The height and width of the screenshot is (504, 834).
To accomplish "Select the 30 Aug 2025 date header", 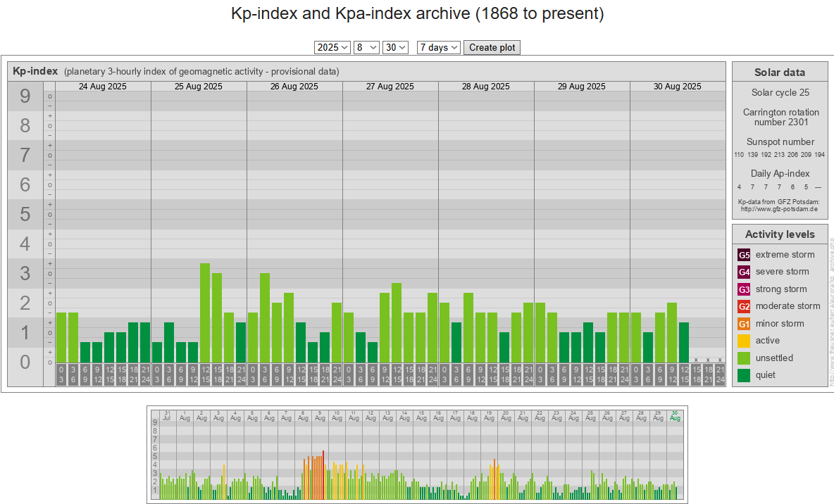I will pyautogui.click(x=677, y=87).
